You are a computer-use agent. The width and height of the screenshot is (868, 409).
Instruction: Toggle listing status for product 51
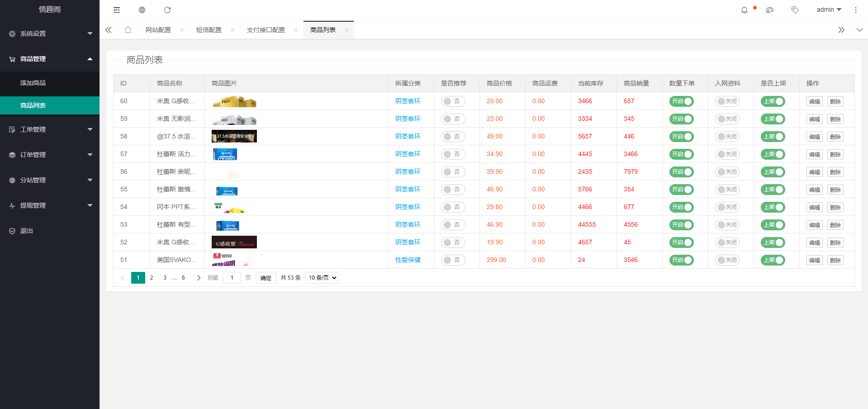[773, 260]
